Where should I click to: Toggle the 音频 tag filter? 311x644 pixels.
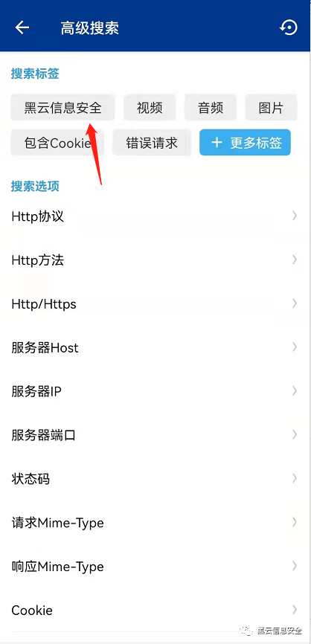pos(211,108)
